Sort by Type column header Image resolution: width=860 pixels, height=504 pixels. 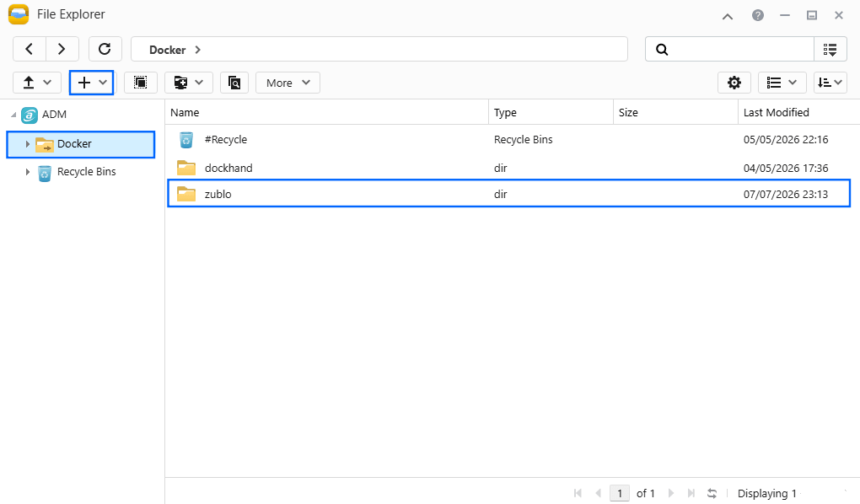click(551, 112)
